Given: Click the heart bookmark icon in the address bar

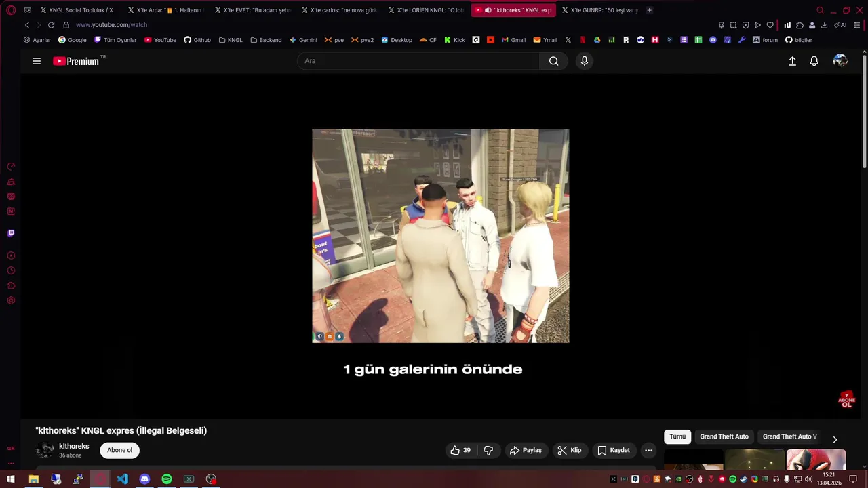Looking at the screenshot, I should coord(770,25).
